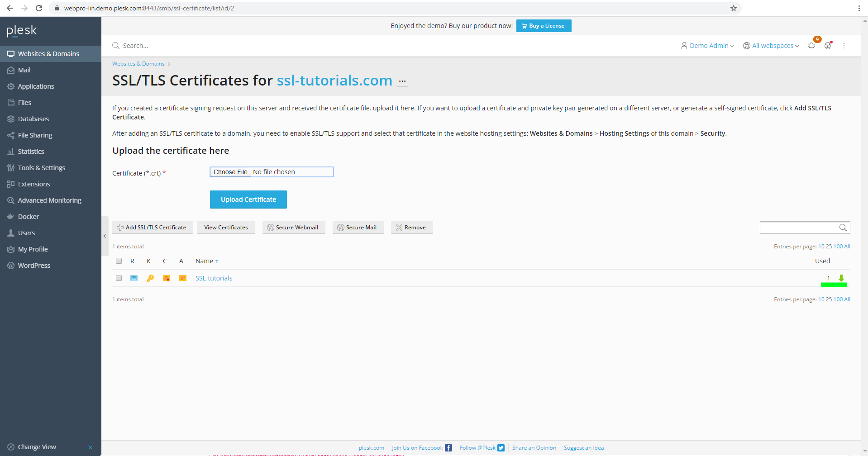The image size is (868, 456).
Task: Click the Buy a License button
Action: (544, 26)
